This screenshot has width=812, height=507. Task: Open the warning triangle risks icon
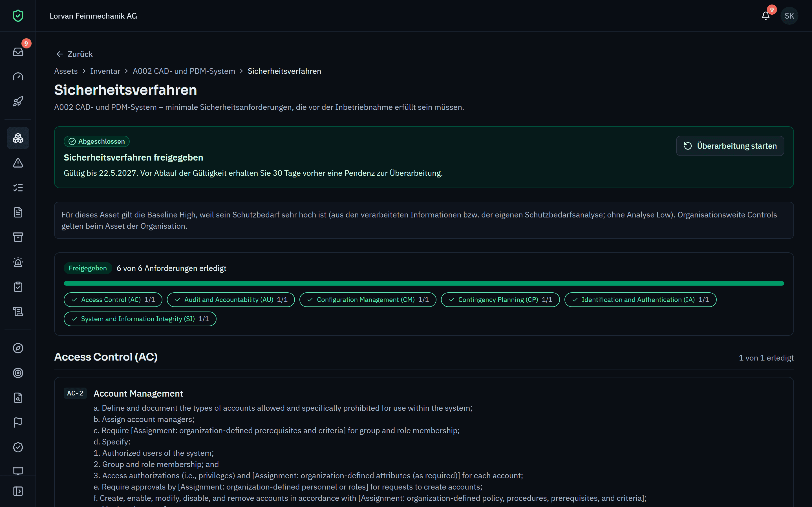18,163
